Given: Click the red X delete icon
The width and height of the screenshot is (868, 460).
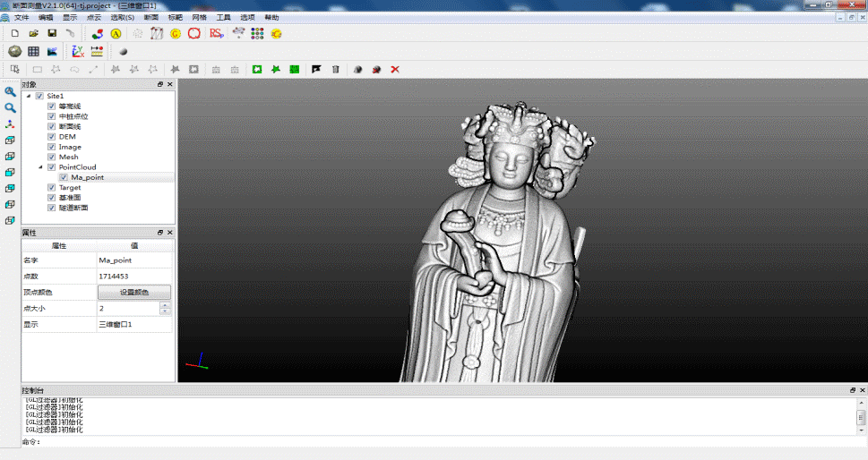Looking at the screenshot, I should (x=395, y=69).
